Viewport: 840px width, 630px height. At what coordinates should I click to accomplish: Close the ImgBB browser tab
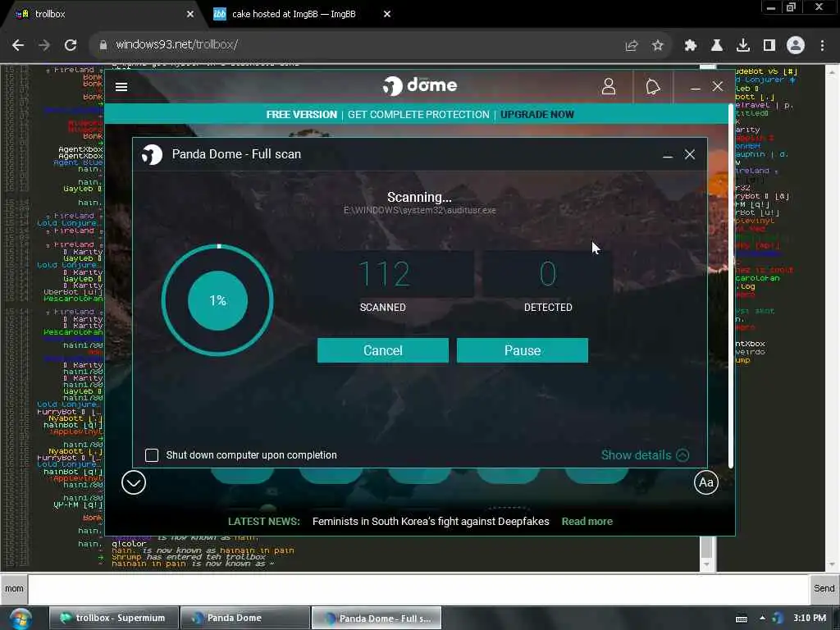click(387, 14)
